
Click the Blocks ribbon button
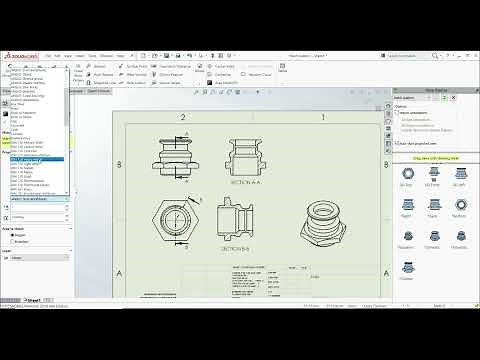200,68
